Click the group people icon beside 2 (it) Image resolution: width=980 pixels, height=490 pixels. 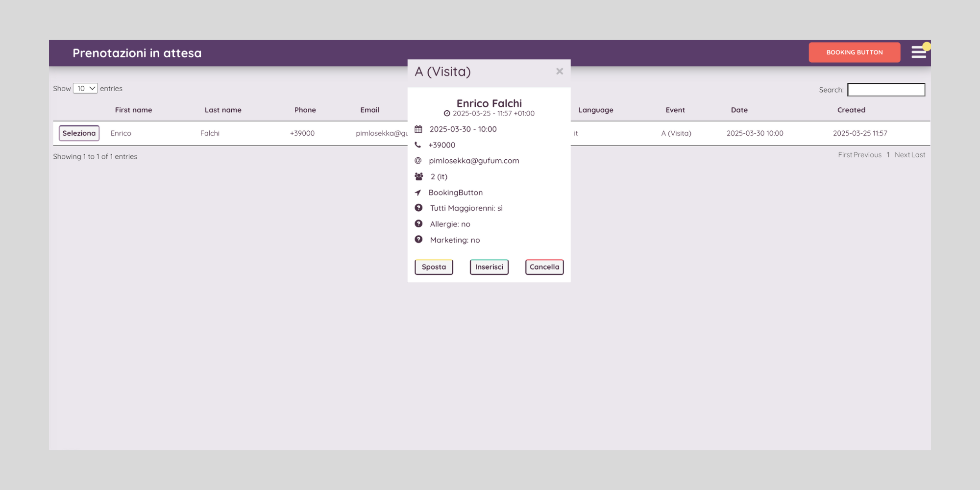pos(419,176)
